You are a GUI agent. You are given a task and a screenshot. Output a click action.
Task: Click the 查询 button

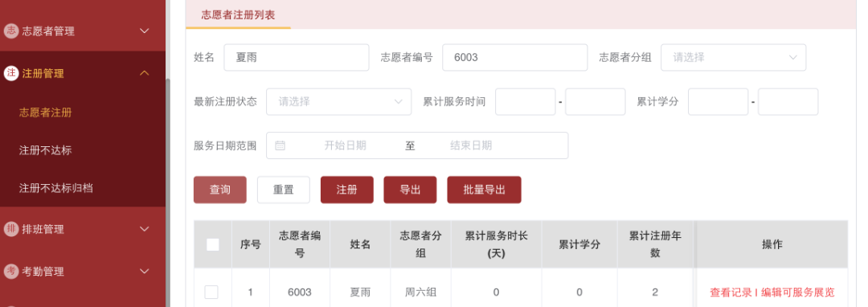pos(219,190)
